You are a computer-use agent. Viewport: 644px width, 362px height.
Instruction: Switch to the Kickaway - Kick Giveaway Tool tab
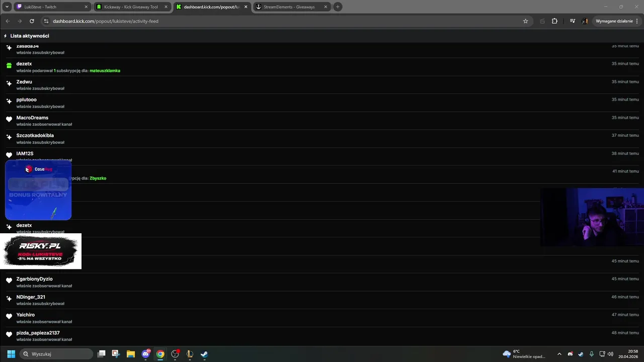coord(132,7)
